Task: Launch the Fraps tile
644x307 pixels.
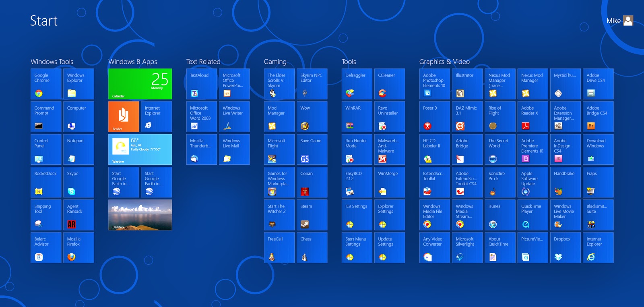Action: (x=598, y=182)
